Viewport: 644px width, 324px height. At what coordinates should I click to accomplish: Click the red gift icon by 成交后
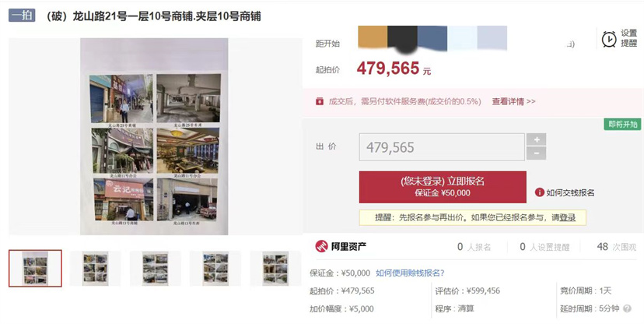point(320,101)
